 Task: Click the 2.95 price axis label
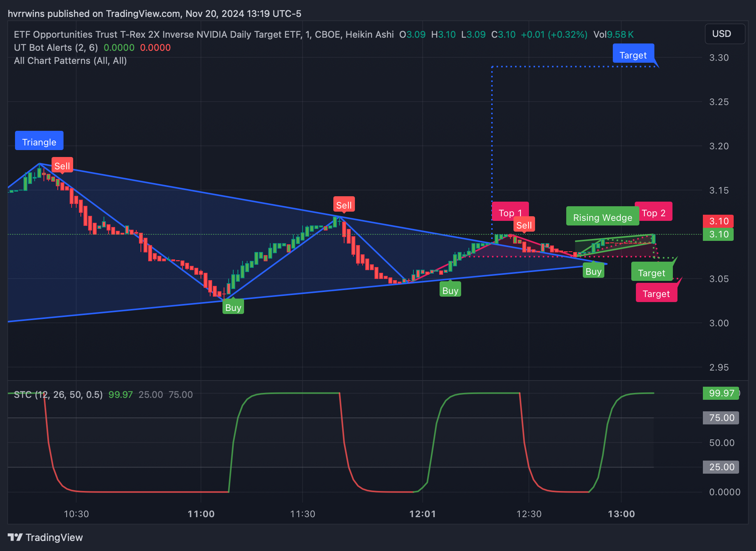pos(719,367)
